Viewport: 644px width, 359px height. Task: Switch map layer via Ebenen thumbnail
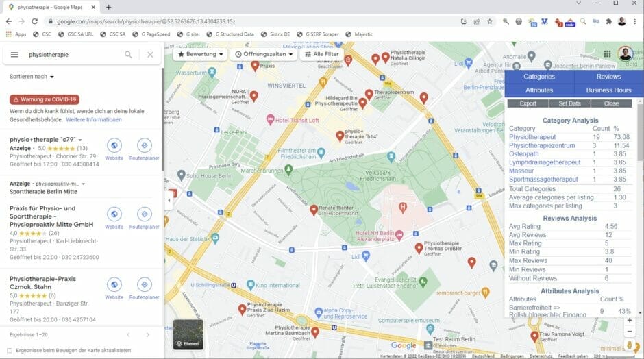pyautogui.click(x=188, y=334)
